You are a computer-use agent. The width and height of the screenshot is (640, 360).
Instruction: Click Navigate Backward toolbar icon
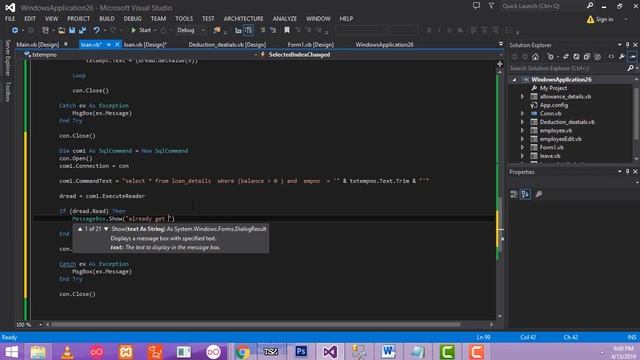point(15,30)
